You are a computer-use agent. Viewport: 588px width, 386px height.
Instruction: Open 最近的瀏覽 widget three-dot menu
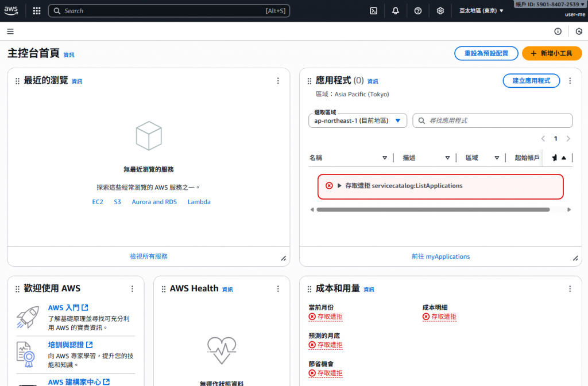click(x=278, y=80)
